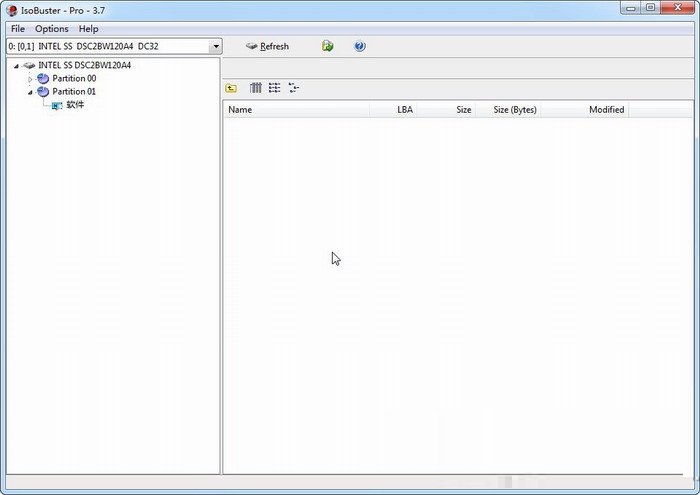The width and height of the screenshot is (700, 495).
Task: Switch to the list details view icon
Action: click(x=274, y=88)
